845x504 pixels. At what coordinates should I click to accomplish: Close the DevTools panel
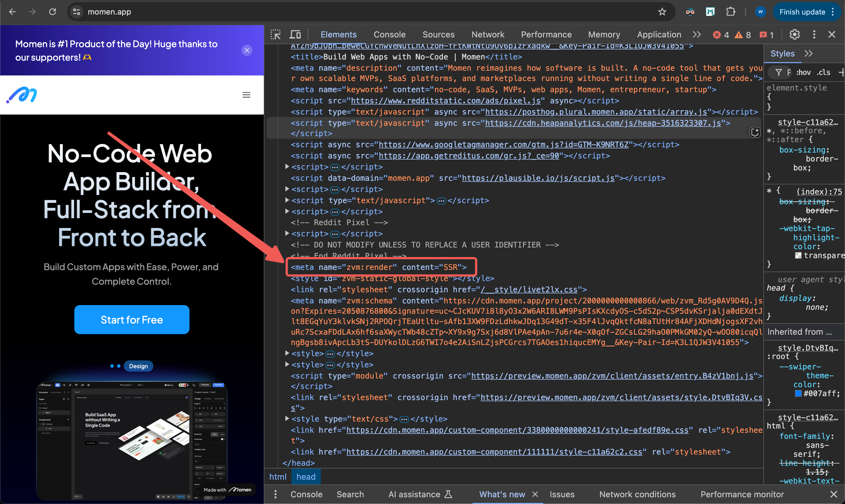832,34
